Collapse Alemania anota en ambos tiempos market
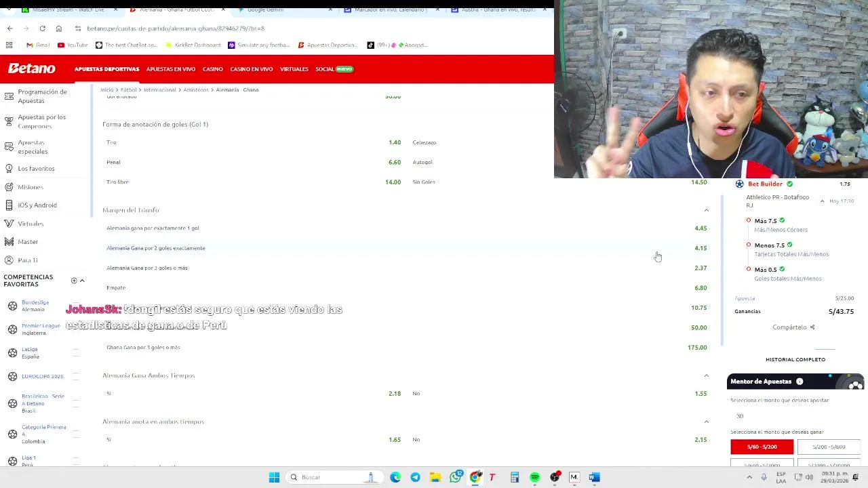This screenshot has width=868, height=488. pos(706,422)
